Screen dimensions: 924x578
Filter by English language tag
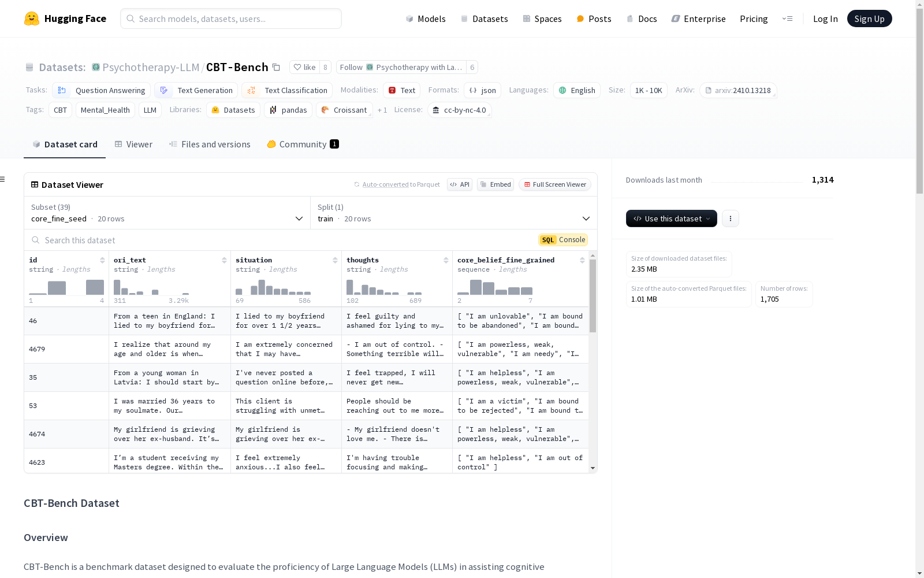(x=577, y=90)
